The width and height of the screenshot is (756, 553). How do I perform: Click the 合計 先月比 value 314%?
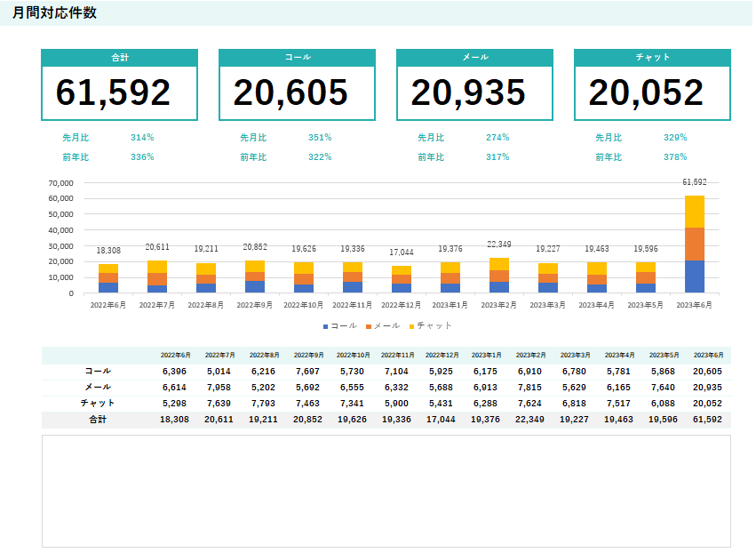click(142, 138)
